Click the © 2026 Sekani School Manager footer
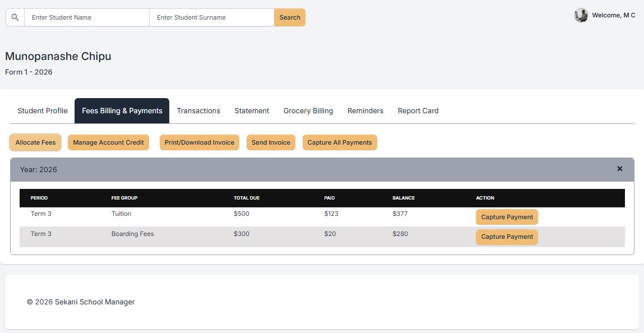The width and height of the screenshot is (644, 333). point(81,302)
